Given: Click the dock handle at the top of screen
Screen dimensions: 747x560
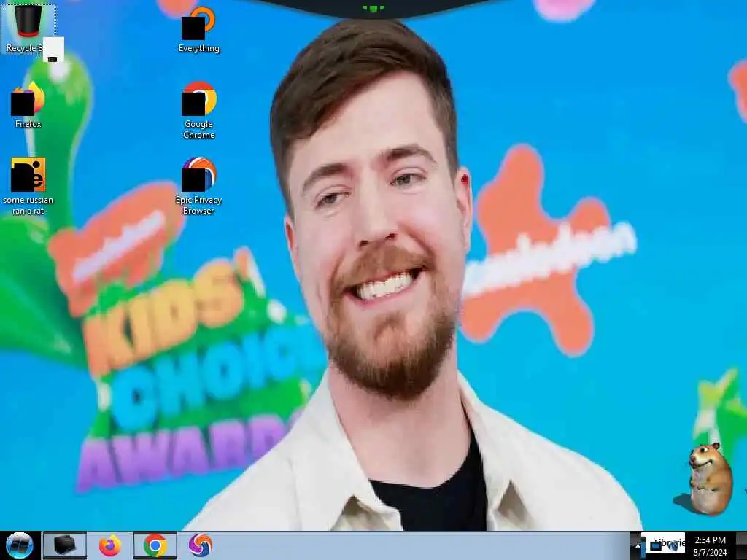Looking at the screenshot, I should (373, 9).
